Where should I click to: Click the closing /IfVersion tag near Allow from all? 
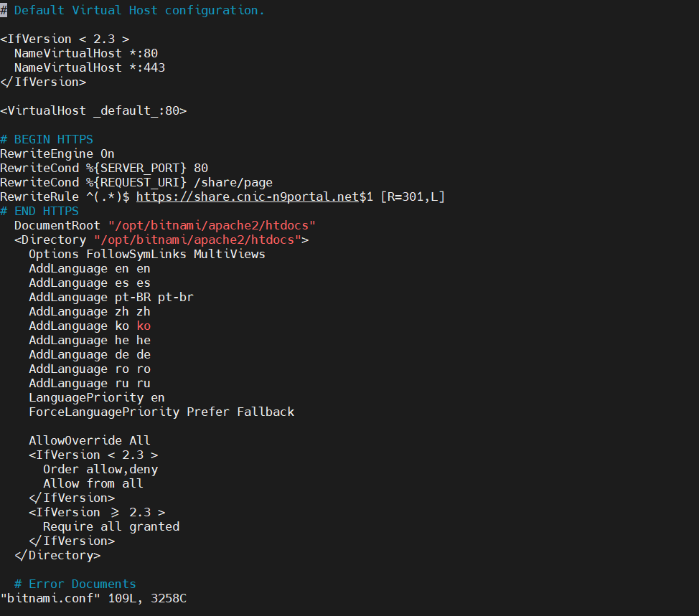click(x=71, y=498)
